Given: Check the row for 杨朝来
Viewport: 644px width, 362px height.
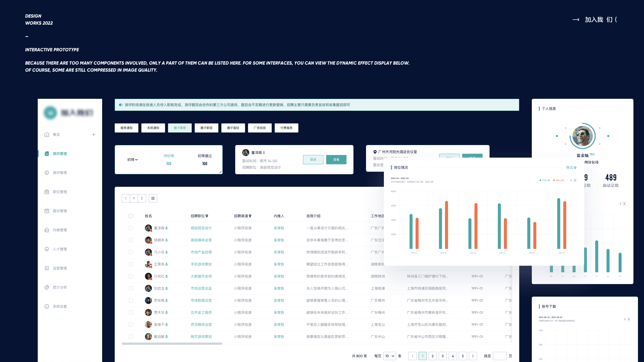Looking at the screenshot, I should point(131,240).
